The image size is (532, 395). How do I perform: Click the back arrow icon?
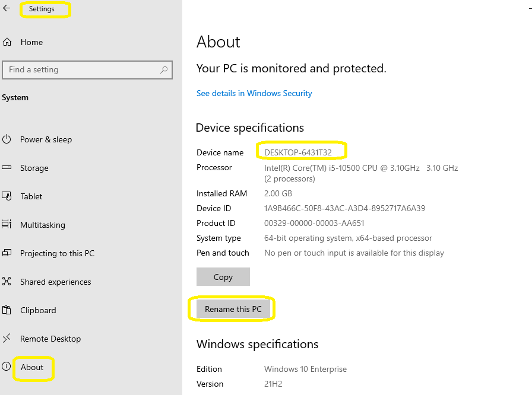[x=7, y=8]
